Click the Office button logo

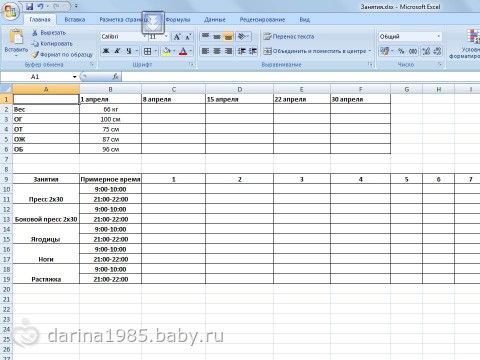[x=10, y=11]
